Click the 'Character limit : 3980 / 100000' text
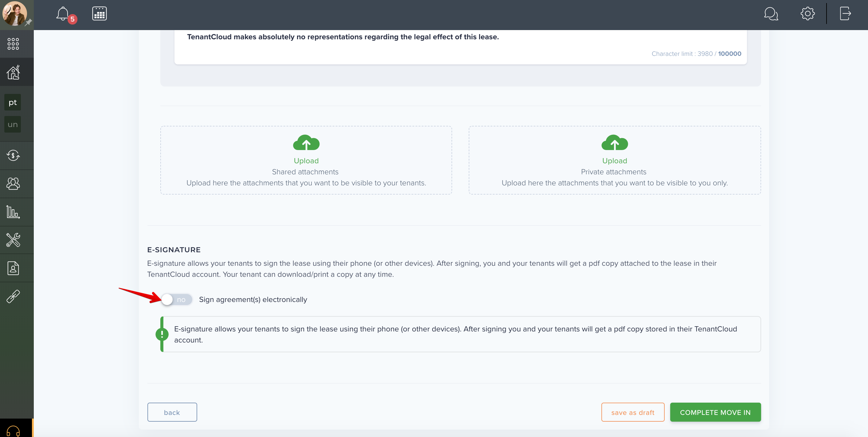The width and height of the screenshot is (868, 437). click(x=696, y=54)
